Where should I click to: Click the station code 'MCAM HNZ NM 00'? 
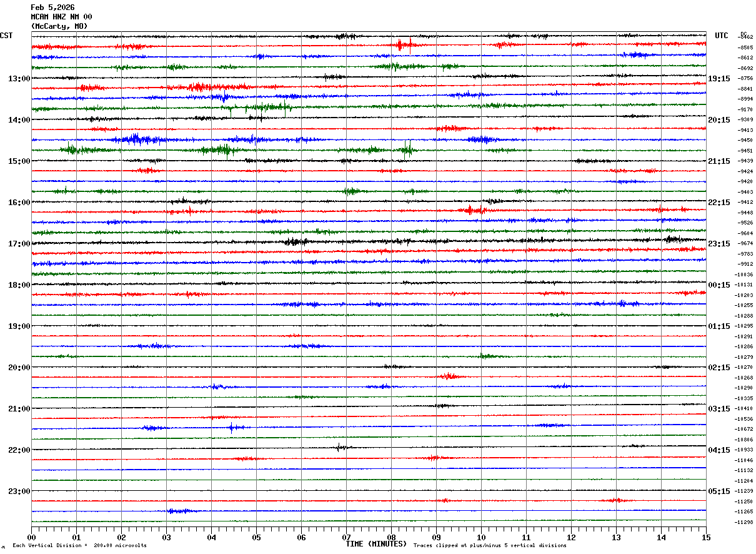[x=61, y=17]
